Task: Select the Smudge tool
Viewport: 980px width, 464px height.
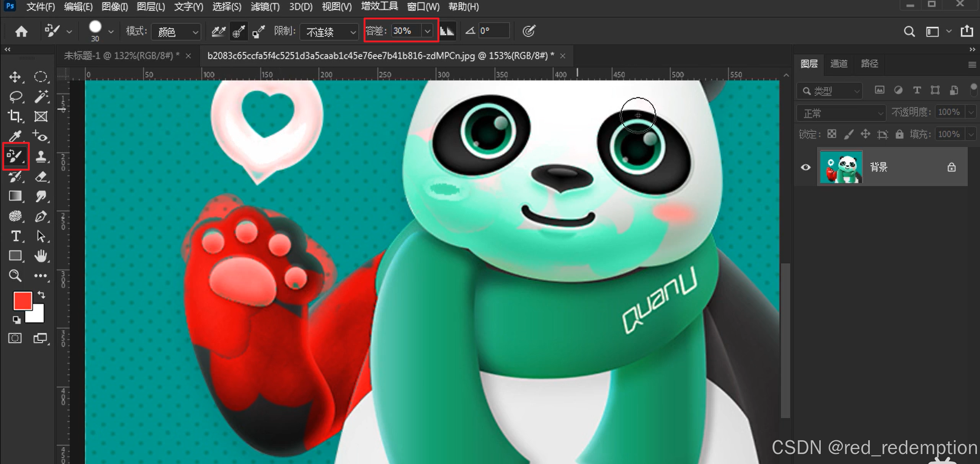Action: pyautogui.click(x=41, y=196)
